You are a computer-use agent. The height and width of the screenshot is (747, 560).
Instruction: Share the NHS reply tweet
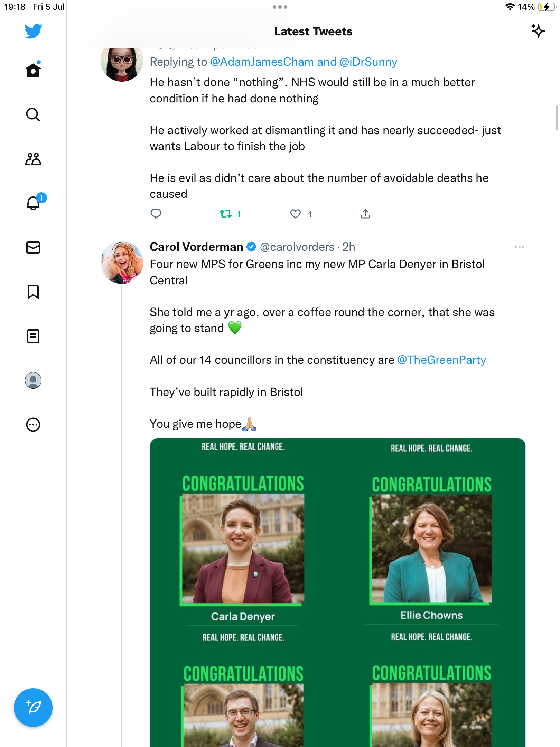pyautogui.click(x=365, y=214)
